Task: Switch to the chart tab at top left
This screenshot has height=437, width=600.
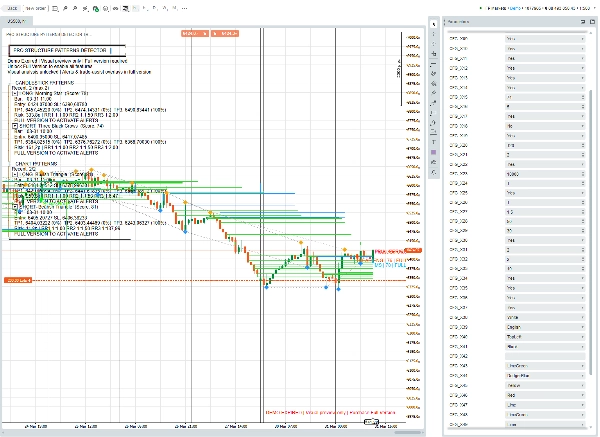Action: [x=16, y=20]
